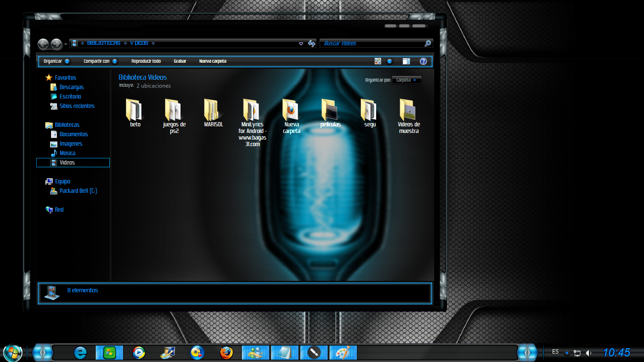Click the green Windows logo taskbar button
The image size is (644, 362).
109,353
